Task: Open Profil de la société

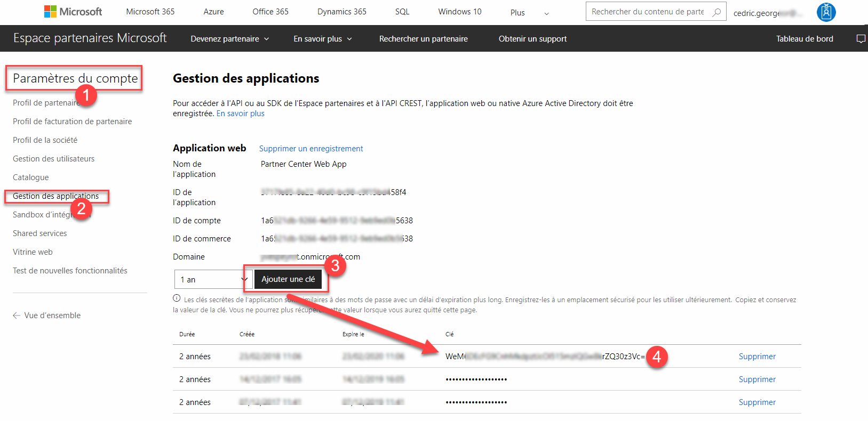Action: [x=45, y=140]
